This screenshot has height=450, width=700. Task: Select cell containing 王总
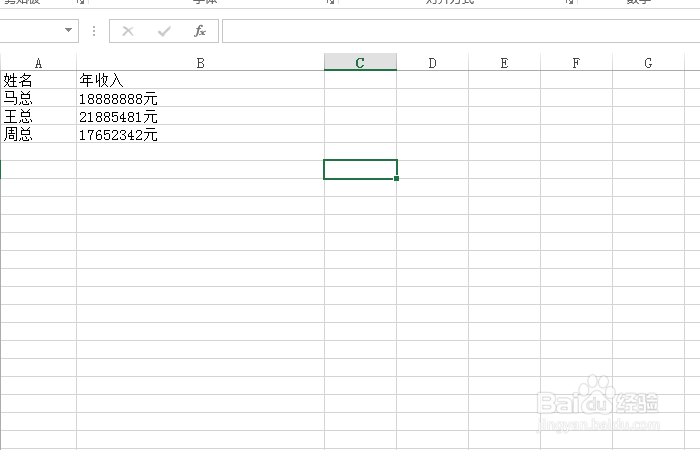38,116
